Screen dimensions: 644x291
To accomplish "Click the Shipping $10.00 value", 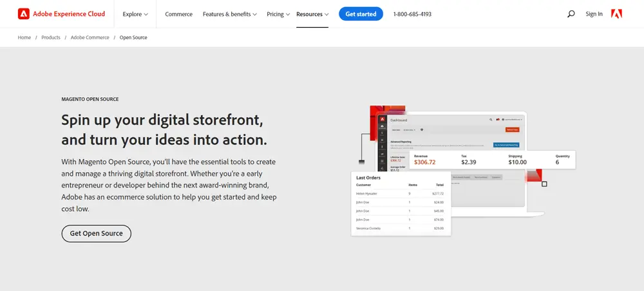I will 518,162.
